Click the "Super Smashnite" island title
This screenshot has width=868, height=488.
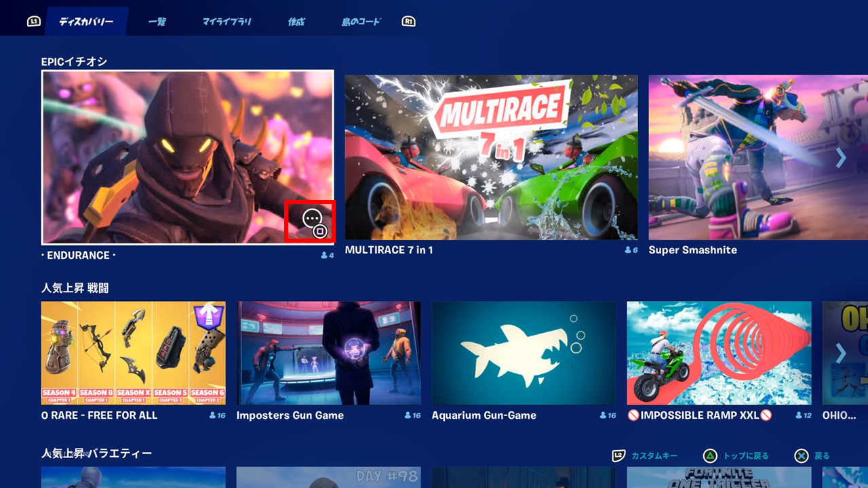(x=693, y=250)
